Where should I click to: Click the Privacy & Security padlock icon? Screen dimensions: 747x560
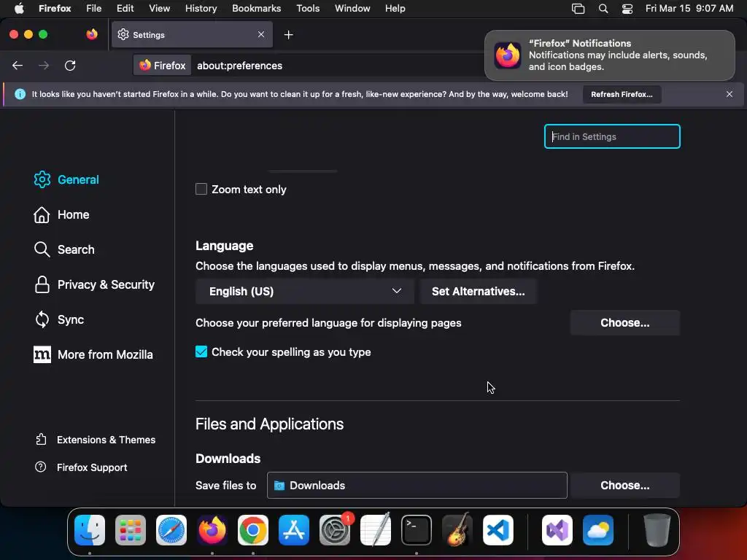[42, 284]
